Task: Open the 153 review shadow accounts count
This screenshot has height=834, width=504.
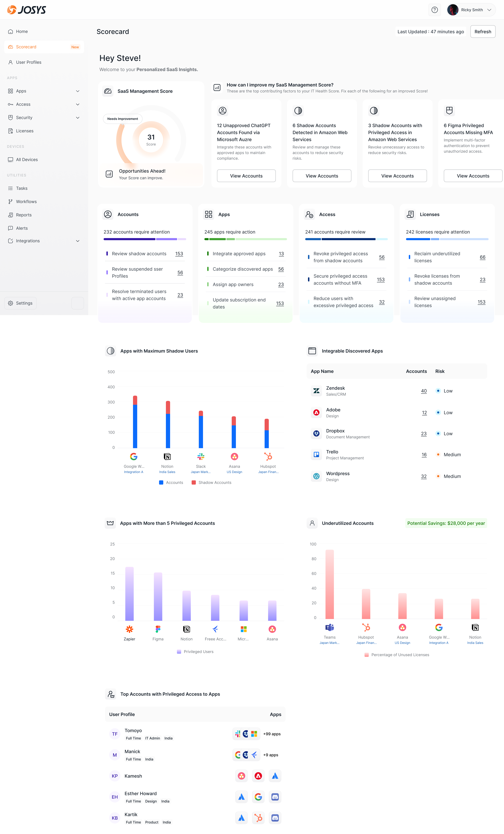Action: [x=179, y=254]
